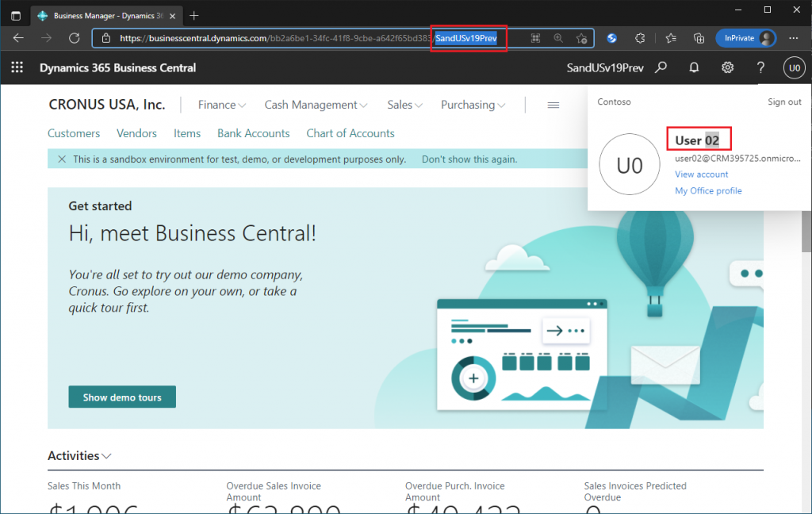Expand the Finance menu
The width and height of the screenshot is (812, 514).
222,105
